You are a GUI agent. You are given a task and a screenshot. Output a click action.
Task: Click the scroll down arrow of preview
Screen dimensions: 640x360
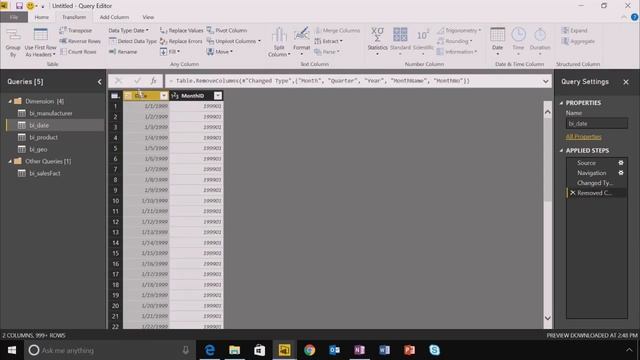click(x=548, y=318)
